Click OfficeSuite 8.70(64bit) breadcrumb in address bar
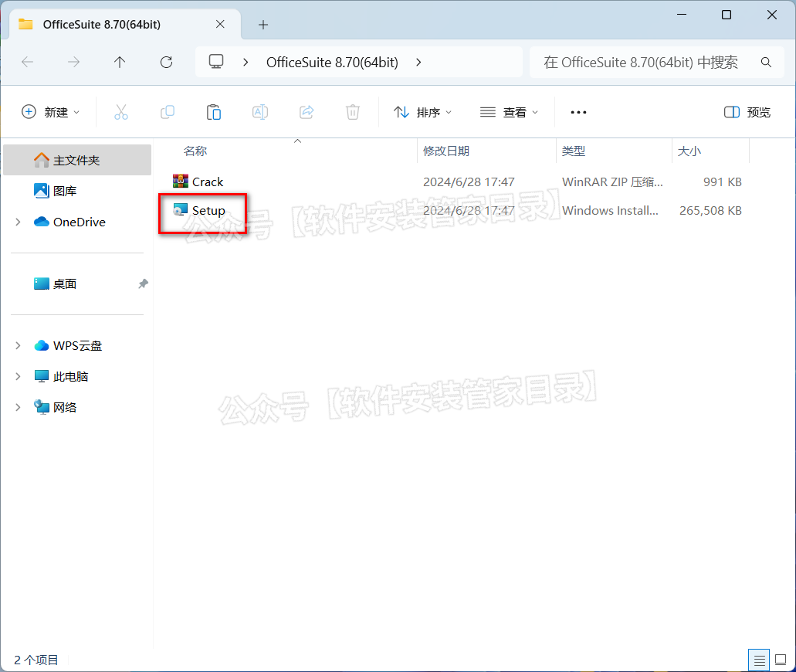This screenshot has width=796, height=672. coord(332,62)
